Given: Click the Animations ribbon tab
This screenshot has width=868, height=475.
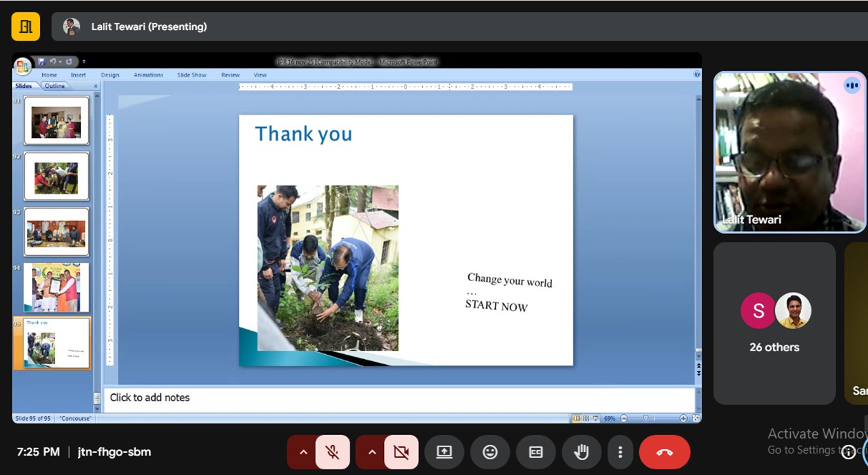Looking at the screenshot, I should pyautogui.click(x=148, y=75).
